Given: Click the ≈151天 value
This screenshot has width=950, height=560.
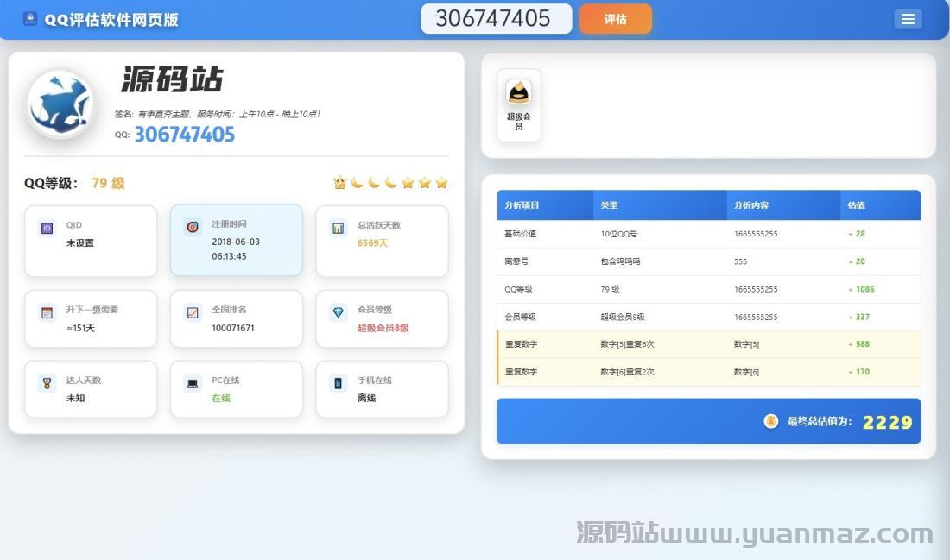Looking at the screenshot, I should (80, 328).
